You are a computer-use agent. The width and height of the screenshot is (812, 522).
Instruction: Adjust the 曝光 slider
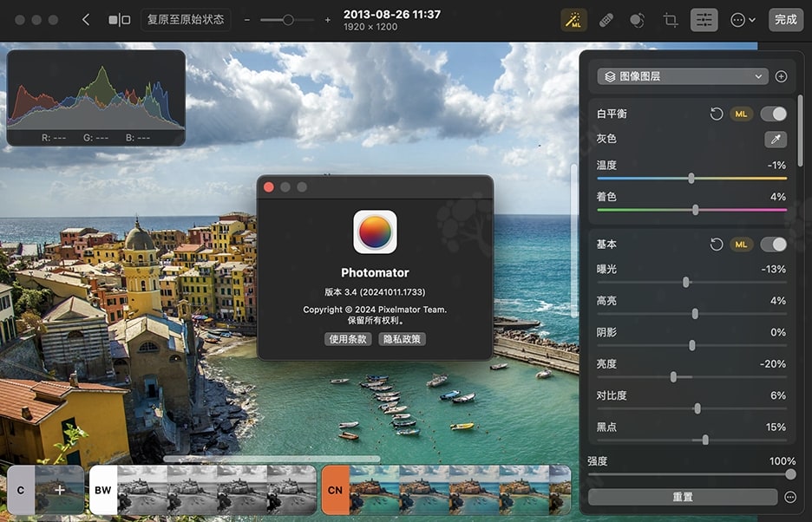691,282
